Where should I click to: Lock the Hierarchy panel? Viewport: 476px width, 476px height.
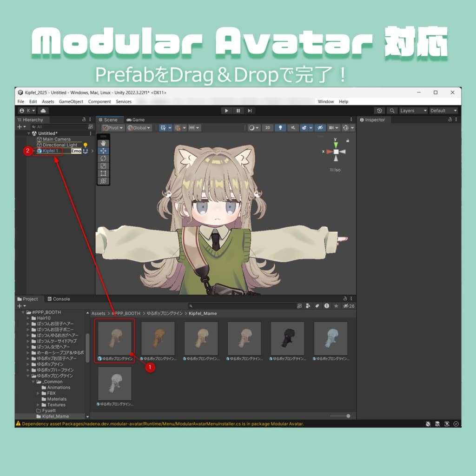84,119
